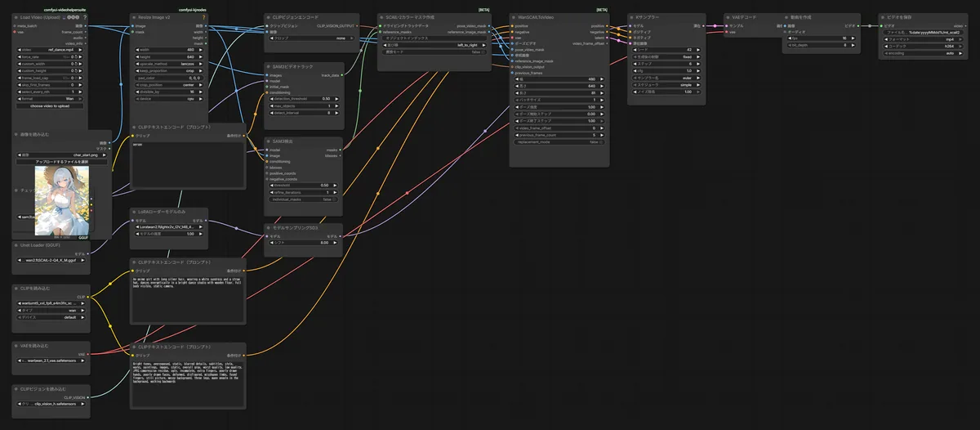980x430 pixels.
Task: Collapse the SAM3検出 node dot
Action: pos(268,141)
